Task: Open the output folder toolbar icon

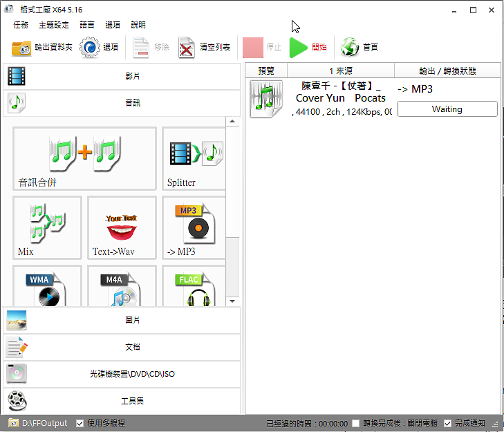Action: pyautogui.click(x=21, y=48)
